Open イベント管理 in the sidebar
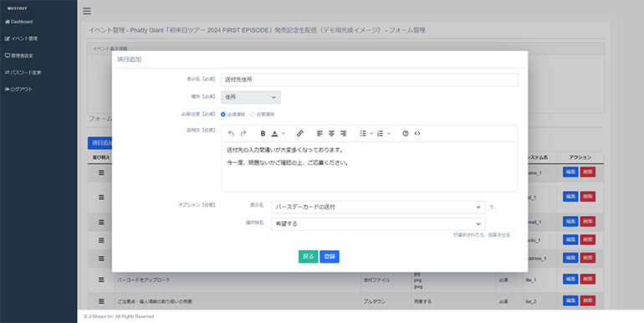The width and height of the screenshot is (644, 323). click(21, 38)
